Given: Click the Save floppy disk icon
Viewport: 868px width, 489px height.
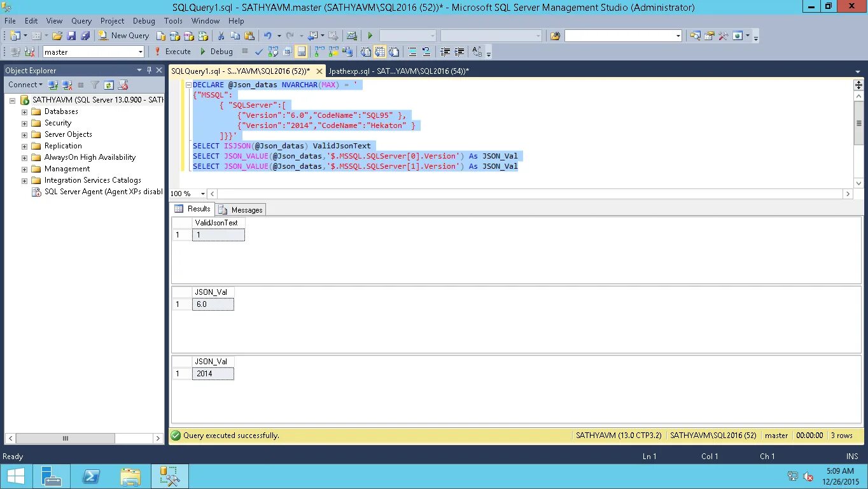Looking at the screenshot, I should click(x=71, y=36).
